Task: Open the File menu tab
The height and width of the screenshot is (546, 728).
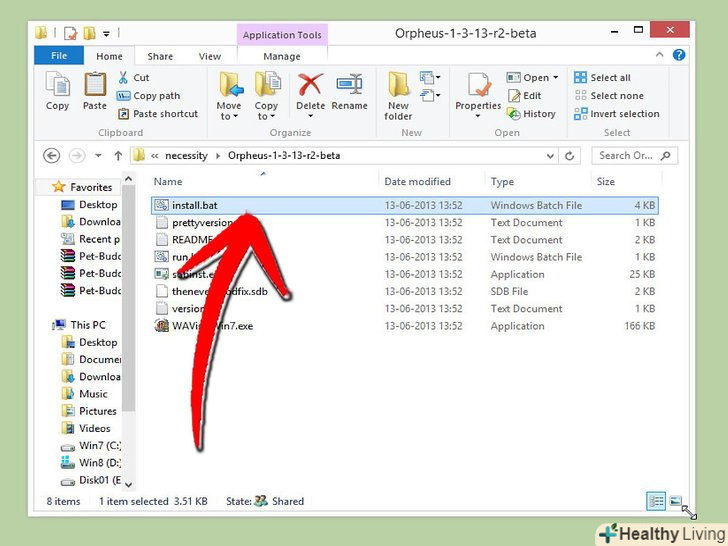Action: (x=58, y=57)
